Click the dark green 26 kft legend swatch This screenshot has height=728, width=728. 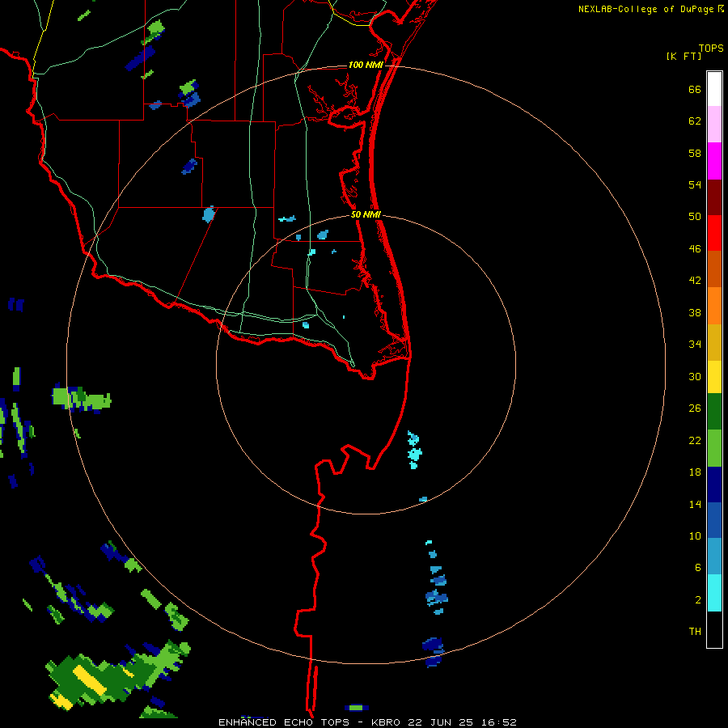tap(714, 411)
